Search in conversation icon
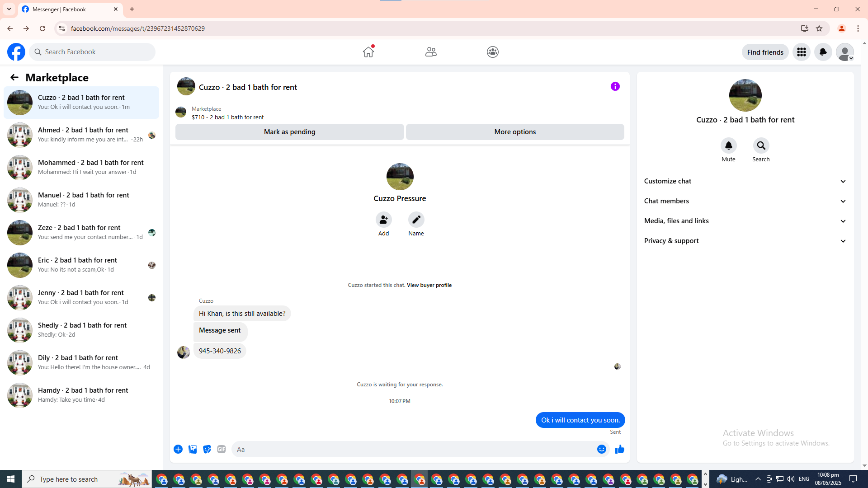Screen dimensions: 868x488 tap(761, 146)
